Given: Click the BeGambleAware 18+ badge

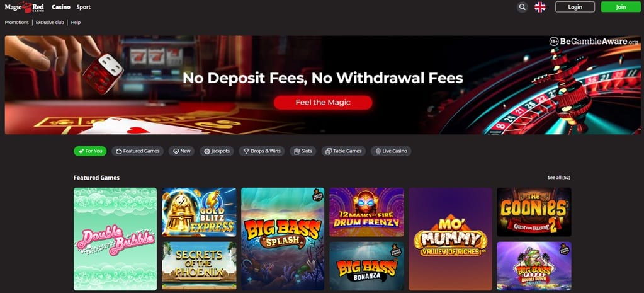Looking at the screenshot, I should click(x=594, y=42).
